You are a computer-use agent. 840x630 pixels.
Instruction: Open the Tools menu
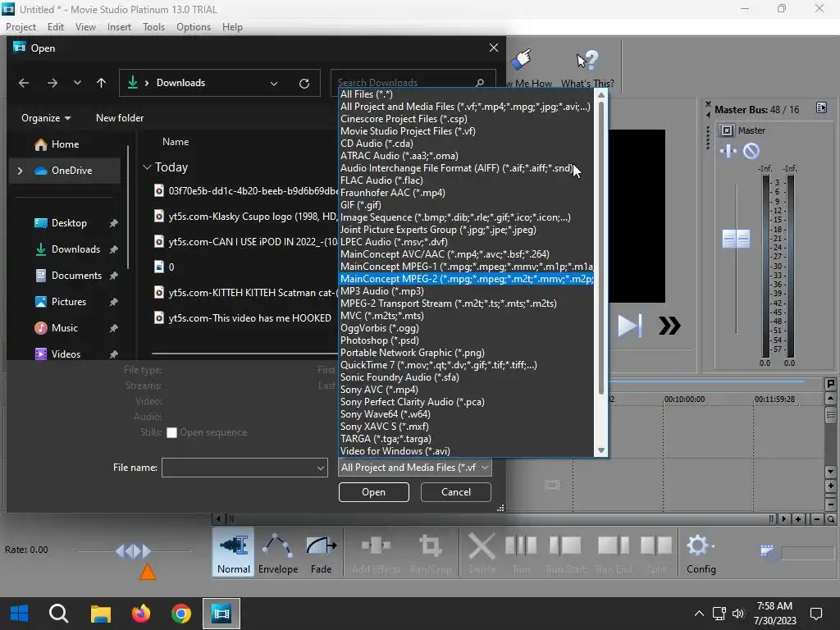[153, 27]
